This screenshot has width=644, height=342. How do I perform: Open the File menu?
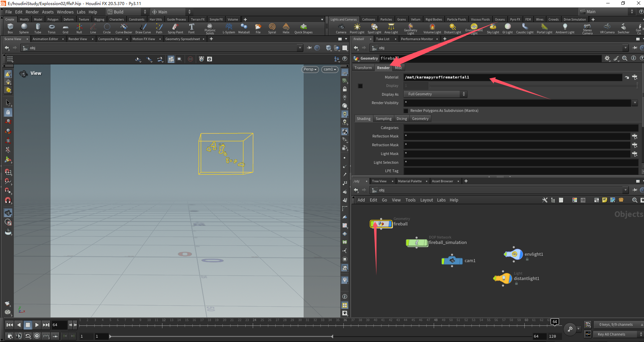[x=8, y=12]
